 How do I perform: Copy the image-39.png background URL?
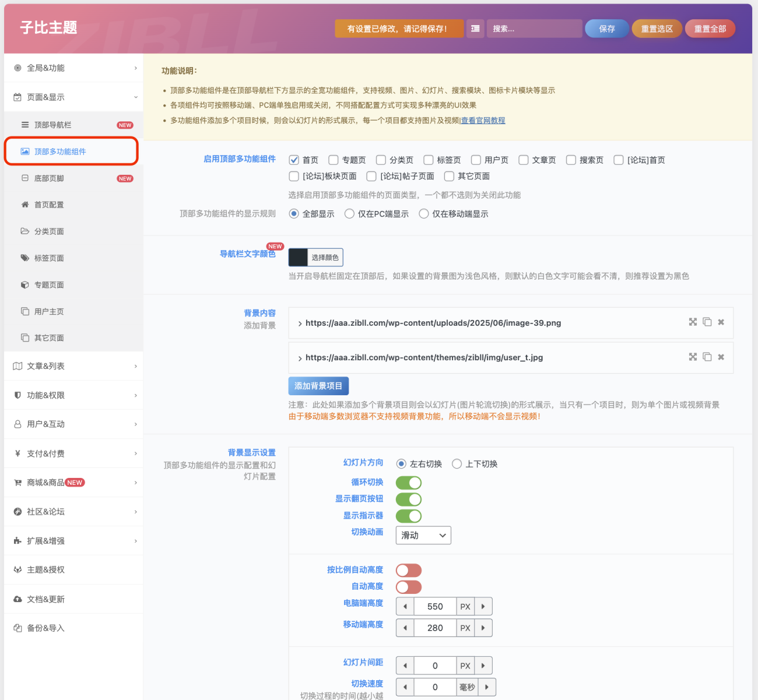click(707, 322)
